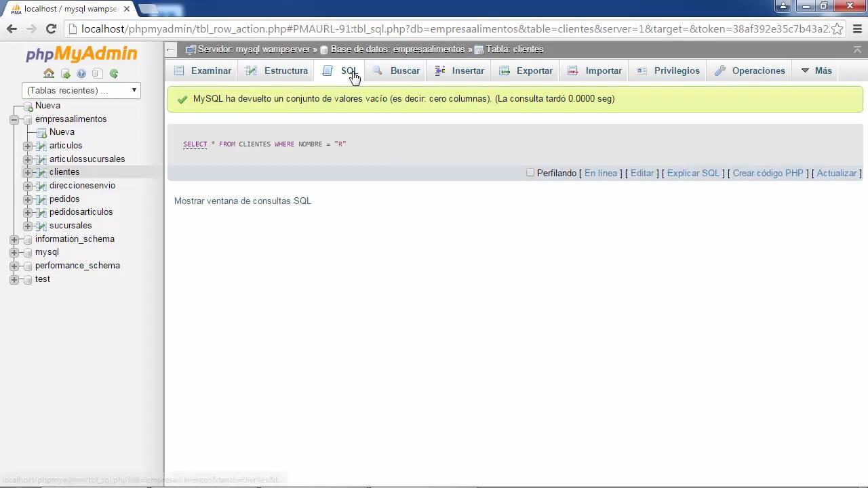The width and height of the screenshot is (868, 488).
Task: Open the Insertar tab
Action: click(460, 70)
